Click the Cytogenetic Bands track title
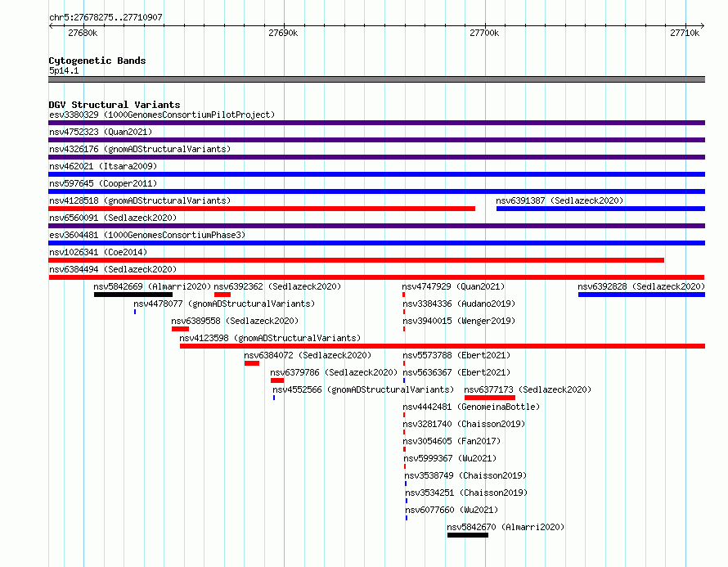 point(97,61)
